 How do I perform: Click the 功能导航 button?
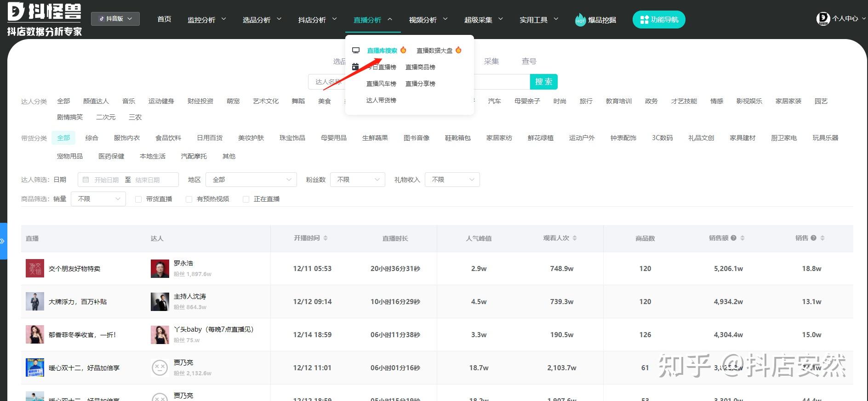point(659,19)
